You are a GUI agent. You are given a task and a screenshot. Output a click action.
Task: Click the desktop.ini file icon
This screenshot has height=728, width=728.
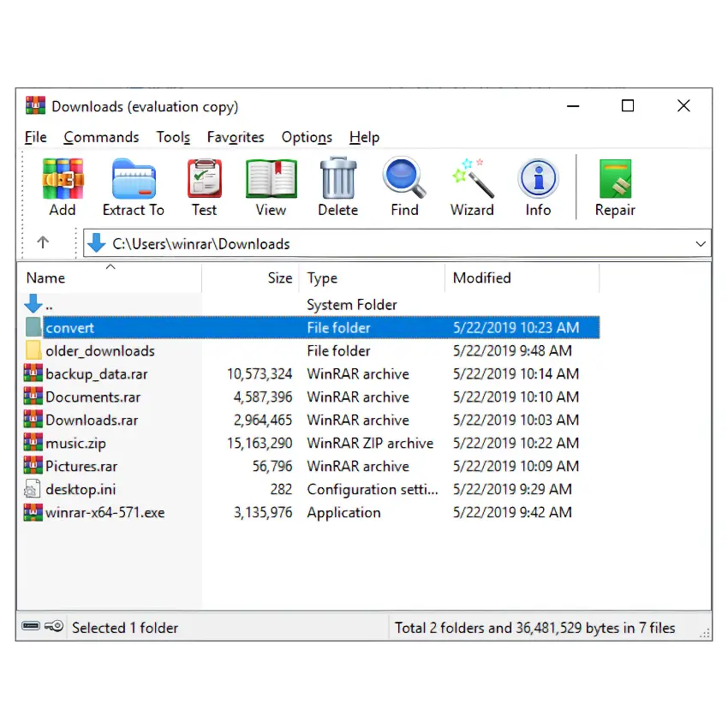(x=33, y=489)
